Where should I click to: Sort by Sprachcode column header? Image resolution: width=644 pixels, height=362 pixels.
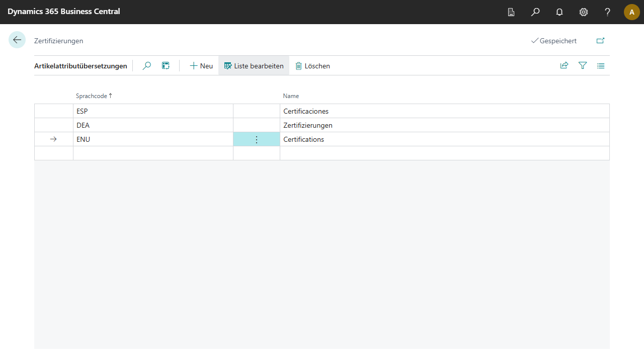(92, 96)
